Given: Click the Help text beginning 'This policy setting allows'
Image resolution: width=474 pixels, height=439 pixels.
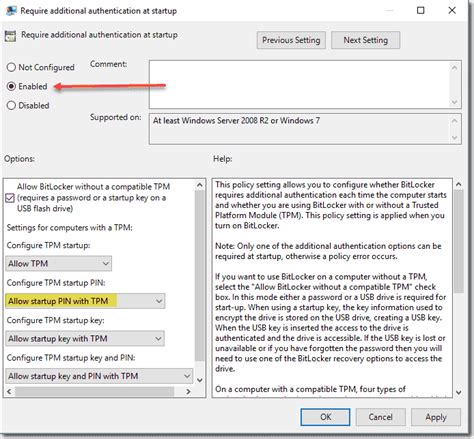Looking at the screenshot, I should coord(331,205).
